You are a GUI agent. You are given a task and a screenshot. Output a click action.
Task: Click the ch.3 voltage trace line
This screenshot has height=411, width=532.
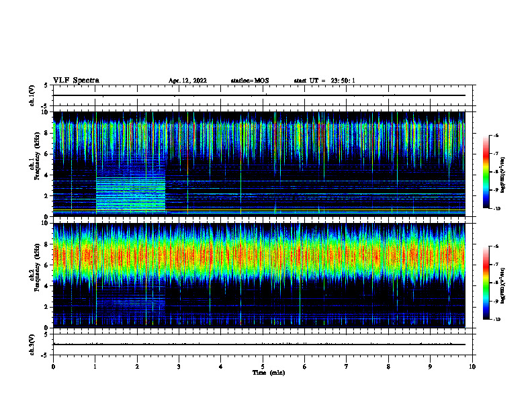click(259, 345)
